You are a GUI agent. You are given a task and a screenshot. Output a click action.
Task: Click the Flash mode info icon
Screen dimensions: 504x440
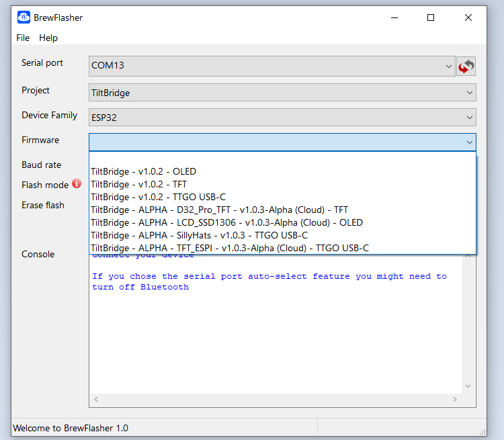[x=77, y=183]
